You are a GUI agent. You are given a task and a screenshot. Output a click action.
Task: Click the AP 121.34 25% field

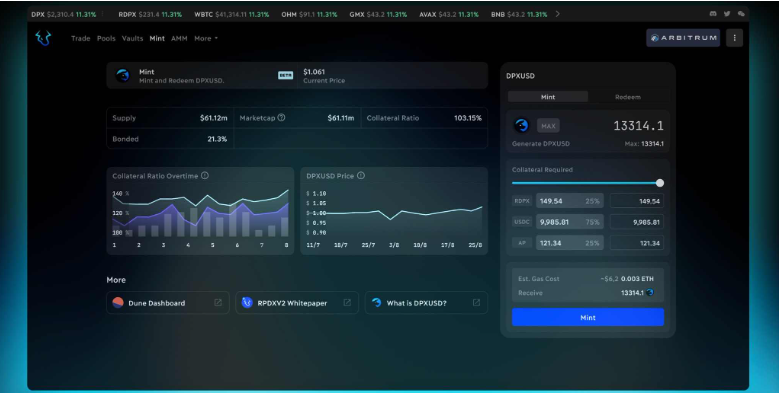point(570,243)
